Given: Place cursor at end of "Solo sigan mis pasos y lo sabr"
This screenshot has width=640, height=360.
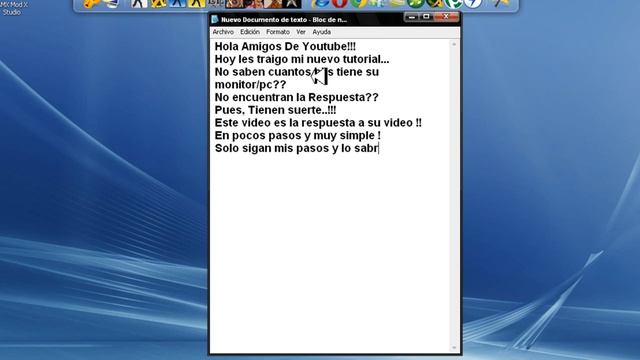Looking at the screenshot, I should [x=379, y=148].
